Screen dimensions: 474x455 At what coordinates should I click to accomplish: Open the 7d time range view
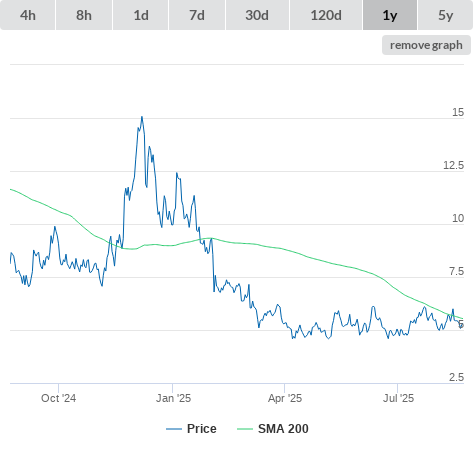click(197, 15)
